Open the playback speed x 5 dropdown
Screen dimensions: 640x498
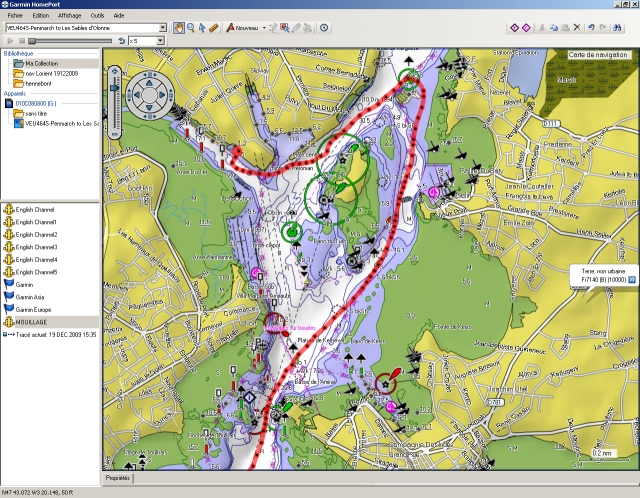click(160, 41)
